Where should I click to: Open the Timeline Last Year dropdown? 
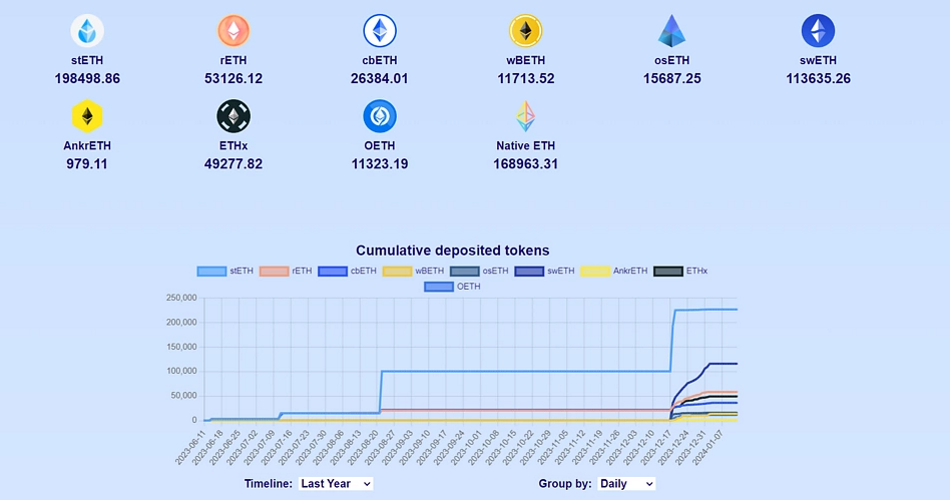tap(336, 484)
